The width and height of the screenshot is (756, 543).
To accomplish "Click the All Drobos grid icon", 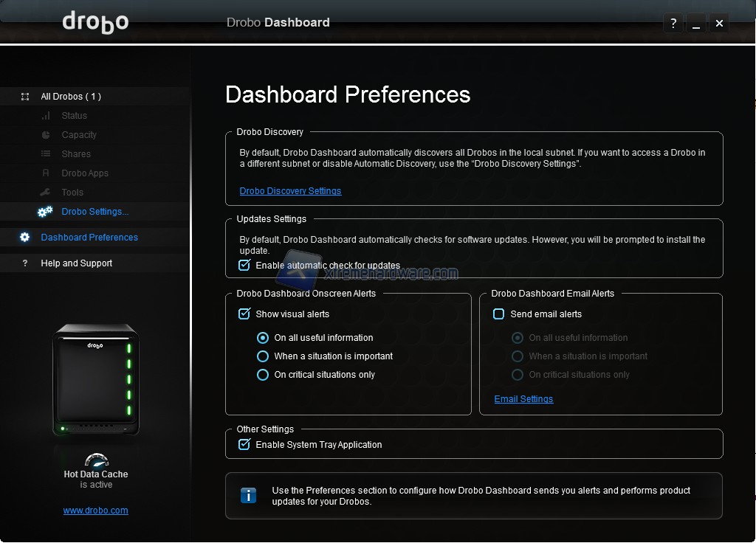I will click(x=25, y=97).
